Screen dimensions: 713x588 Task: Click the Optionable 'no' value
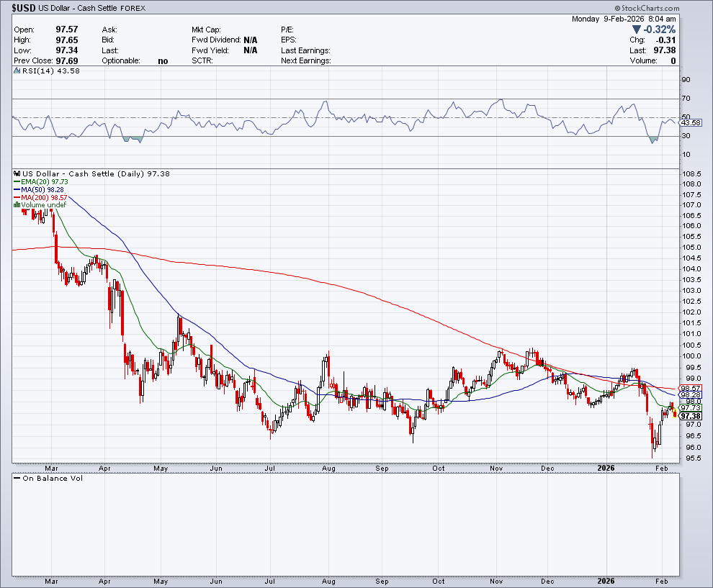point(163,61)
